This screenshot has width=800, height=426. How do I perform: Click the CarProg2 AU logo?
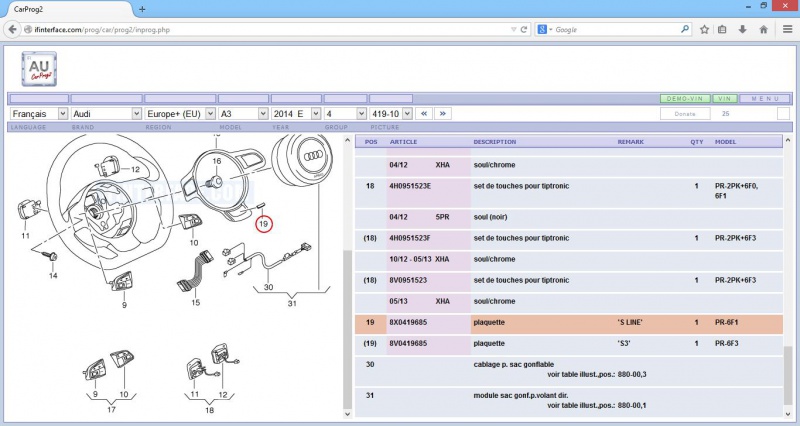click(40, 69)
